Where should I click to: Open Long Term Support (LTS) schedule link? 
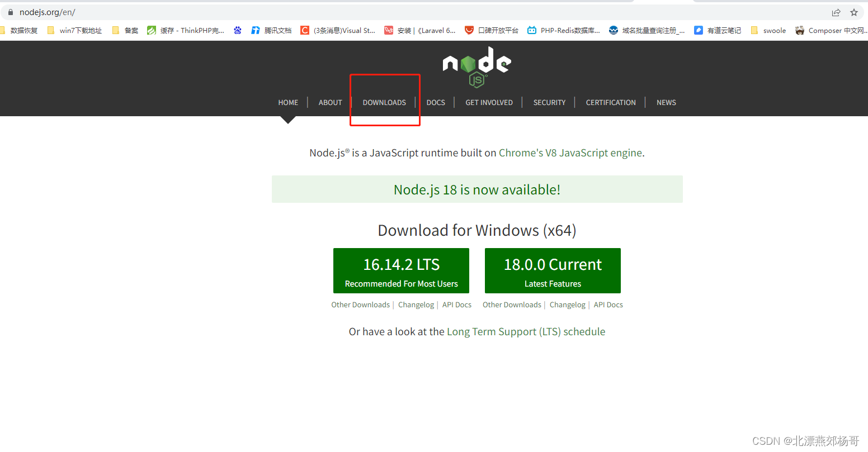click(526, 332)
